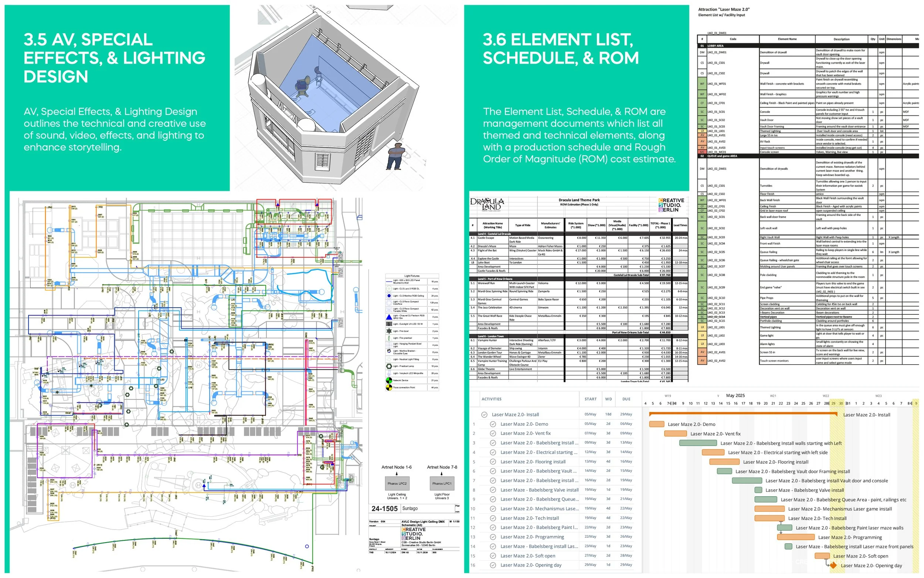This screenshot has height=578, width=924.
Task: Click the Pharos LPC1 node box
Action: 442,484
